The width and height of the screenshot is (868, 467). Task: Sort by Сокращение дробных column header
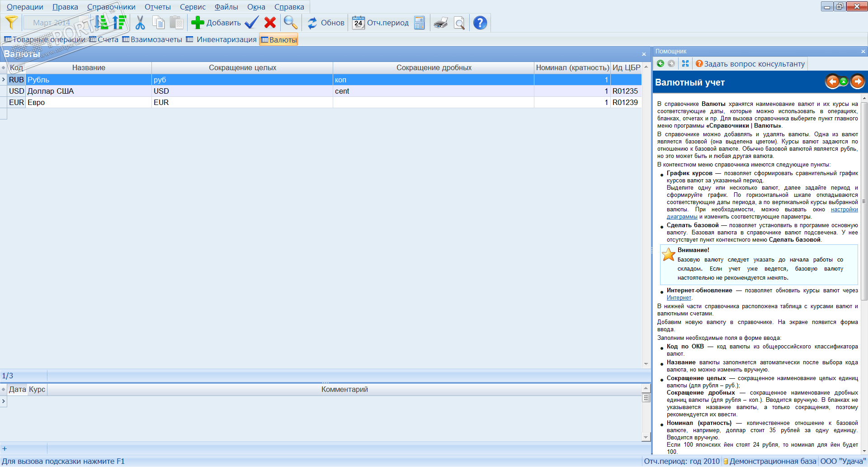[x=434, y=67]
